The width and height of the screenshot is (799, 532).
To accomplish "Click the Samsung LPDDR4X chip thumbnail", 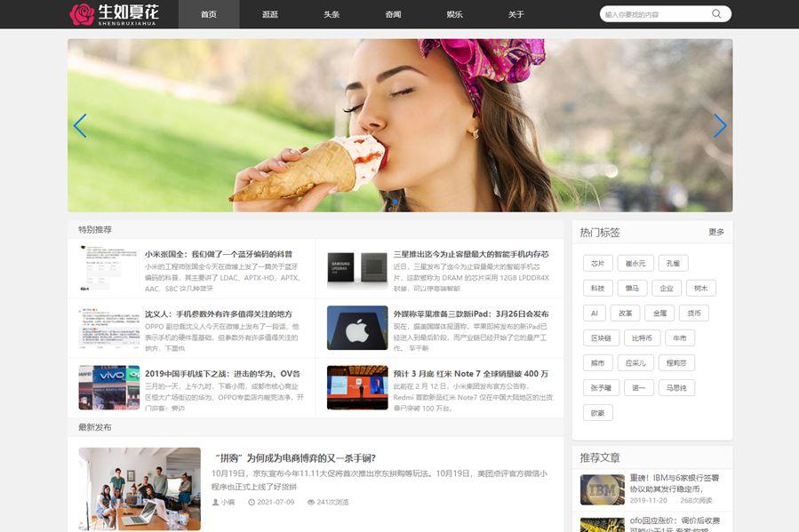I will click(x=357, y=268).
